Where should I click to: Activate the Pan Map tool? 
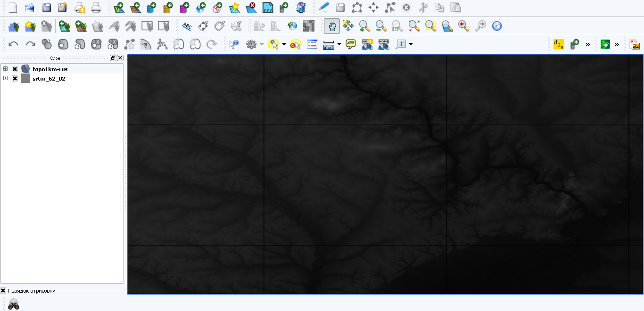tap(332, 26)
